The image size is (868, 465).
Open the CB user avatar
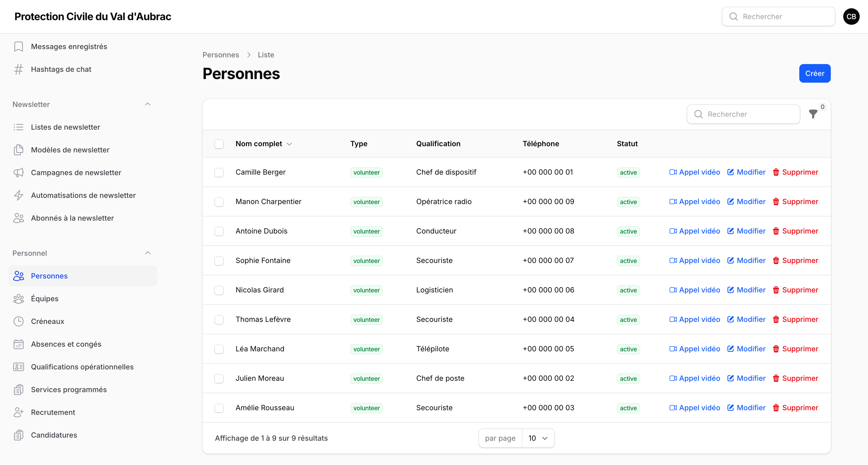(x=851, y=17)
